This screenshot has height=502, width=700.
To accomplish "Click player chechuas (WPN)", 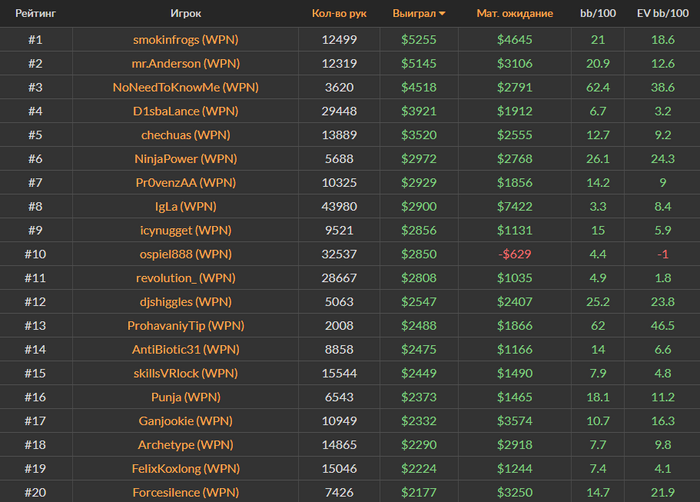I will click(x=186, y=135).
